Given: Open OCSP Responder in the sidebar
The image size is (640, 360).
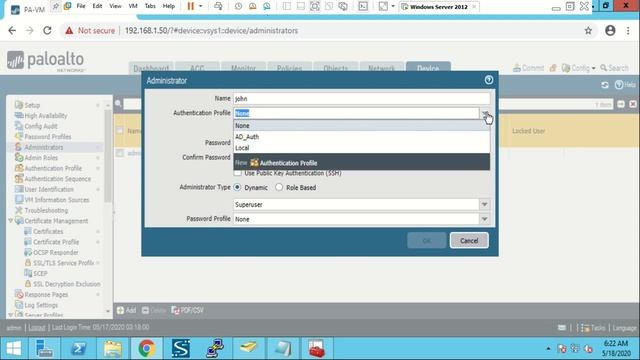Looking at the screenshot, I should coord(56,253).
